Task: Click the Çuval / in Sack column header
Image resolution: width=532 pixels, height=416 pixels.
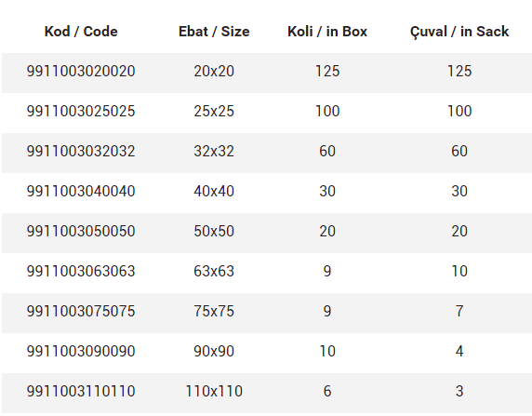Action: 459,33
